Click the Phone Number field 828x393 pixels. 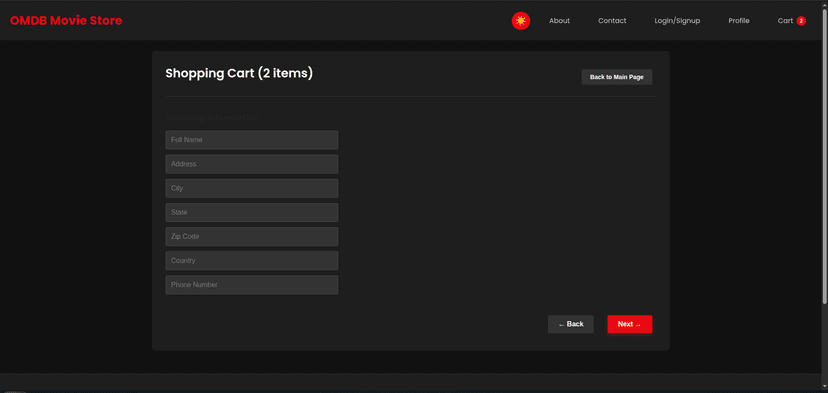coord(252,285)
